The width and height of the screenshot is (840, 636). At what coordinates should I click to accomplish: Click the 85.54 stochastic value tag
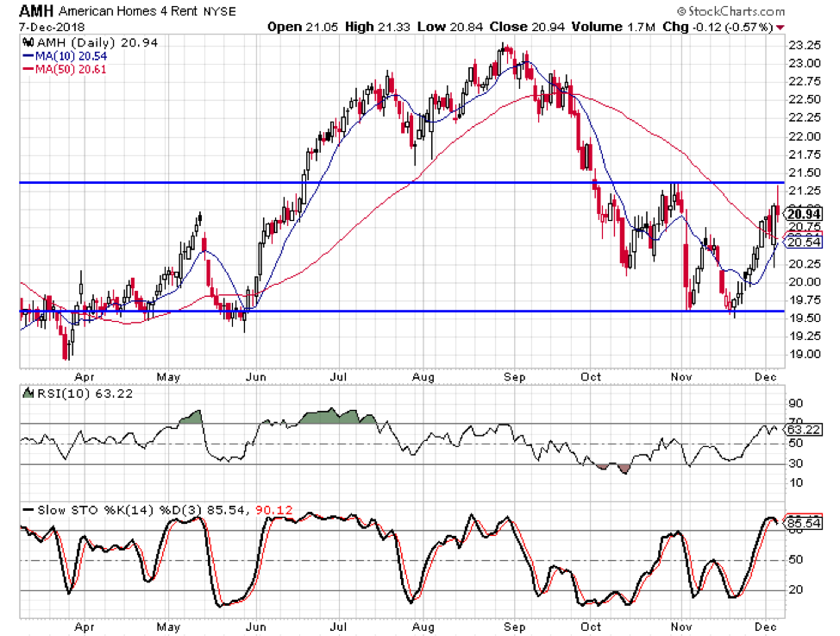tap(804, 523)
